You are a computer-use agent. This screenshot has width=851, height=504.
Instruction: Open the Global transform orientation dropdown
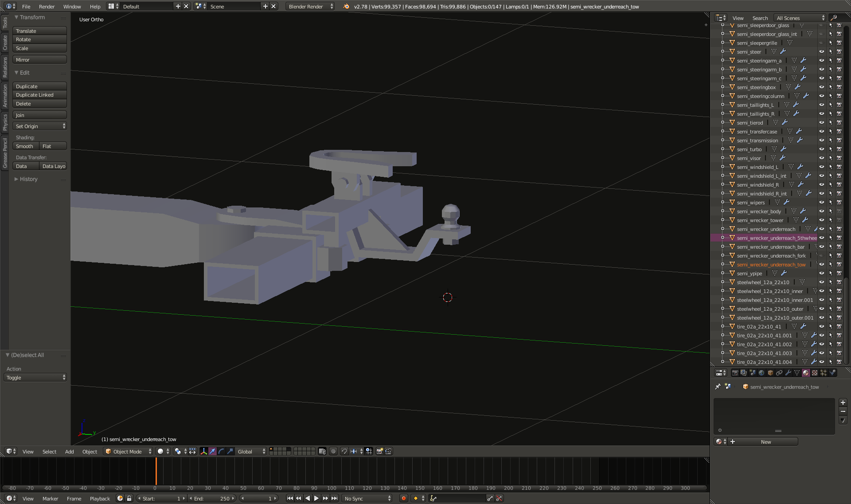251,451
